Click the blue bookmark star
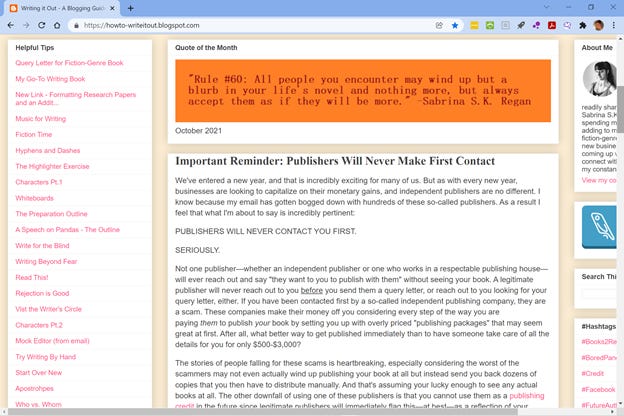The height and width of the screenshot is (416, 624). point(455,25)
